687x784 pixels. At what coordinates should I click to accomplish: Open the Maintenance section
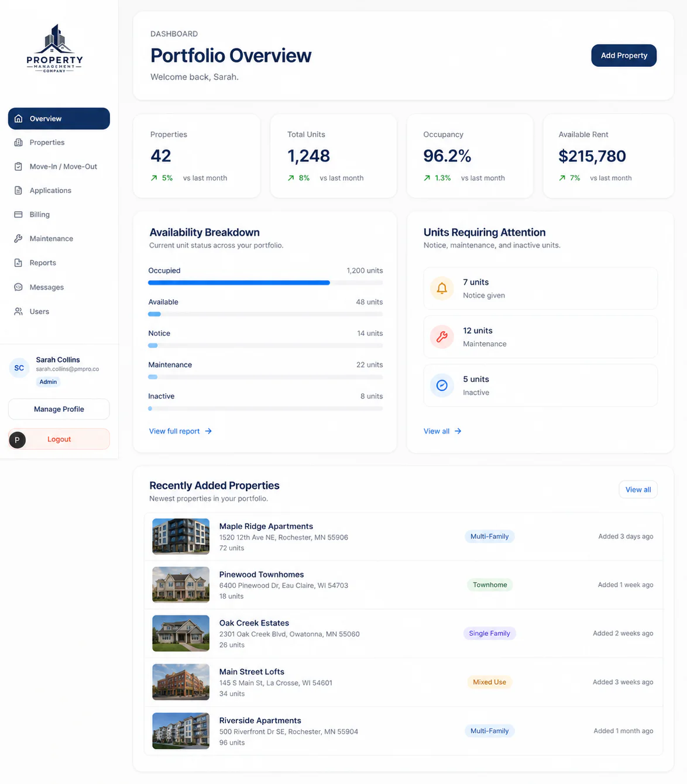(x=59, y=239)
